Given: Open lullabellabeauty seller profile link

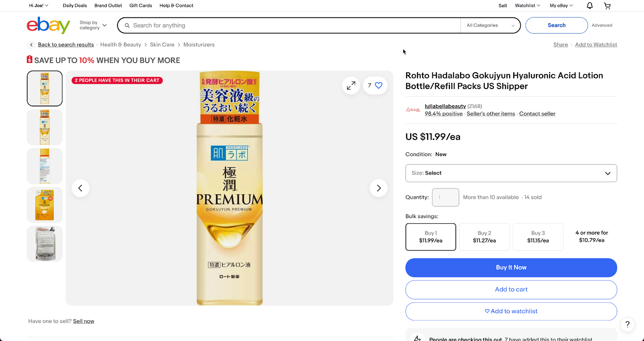Looking at the screenshot, I should point(445,106).
